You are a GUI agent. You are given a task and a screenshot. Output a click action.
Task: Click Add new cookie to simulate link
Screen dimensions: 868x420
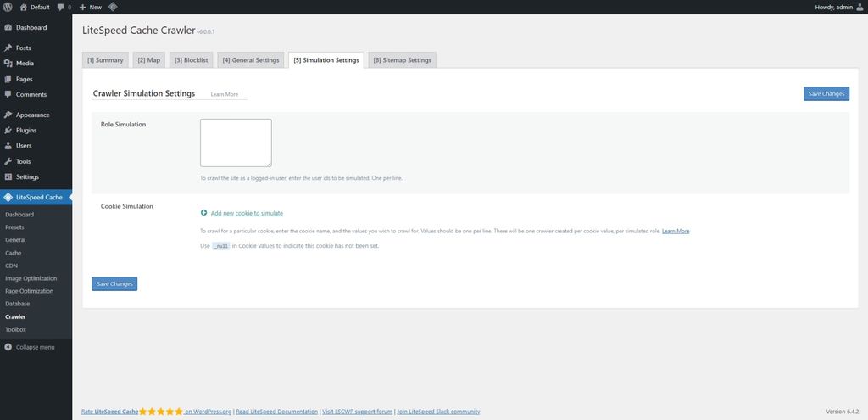click(247, 213)
